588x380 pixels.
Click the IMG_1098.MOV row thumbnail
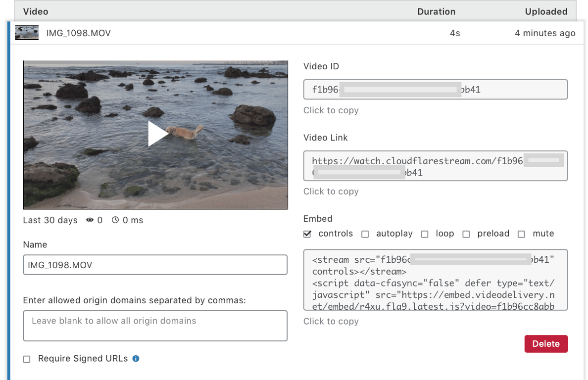click(x=27, y=33)
